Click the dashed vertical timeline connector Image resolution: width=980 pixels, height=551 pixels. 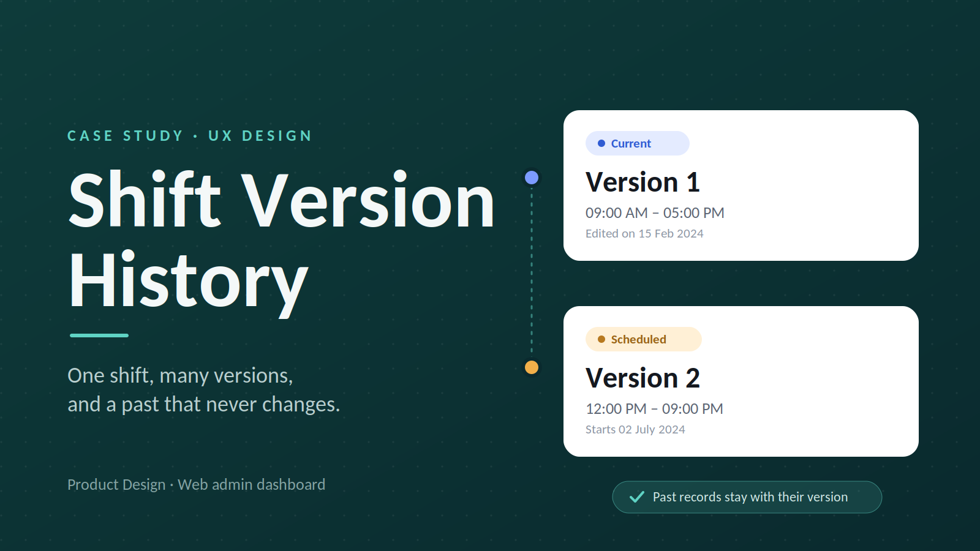pyautogui.click(x=532, y=272)
